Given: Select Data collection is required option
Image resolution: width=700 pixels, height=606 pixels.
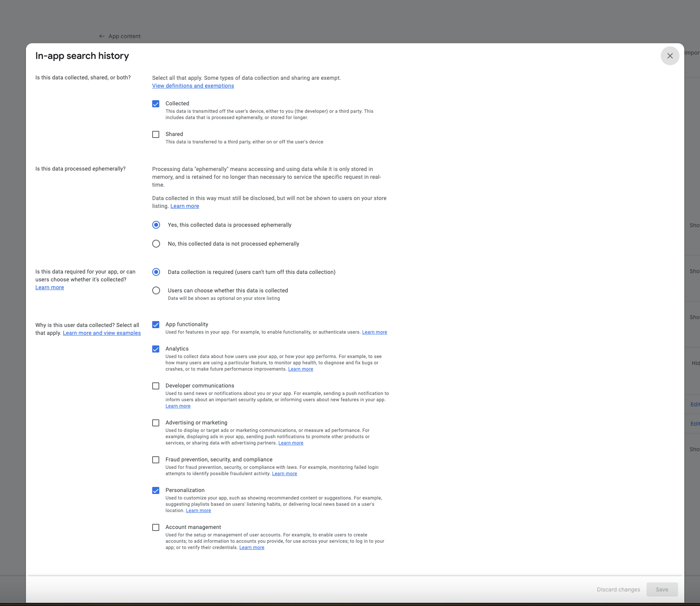Looking at the screenshot, I should [x=156, y=272].
